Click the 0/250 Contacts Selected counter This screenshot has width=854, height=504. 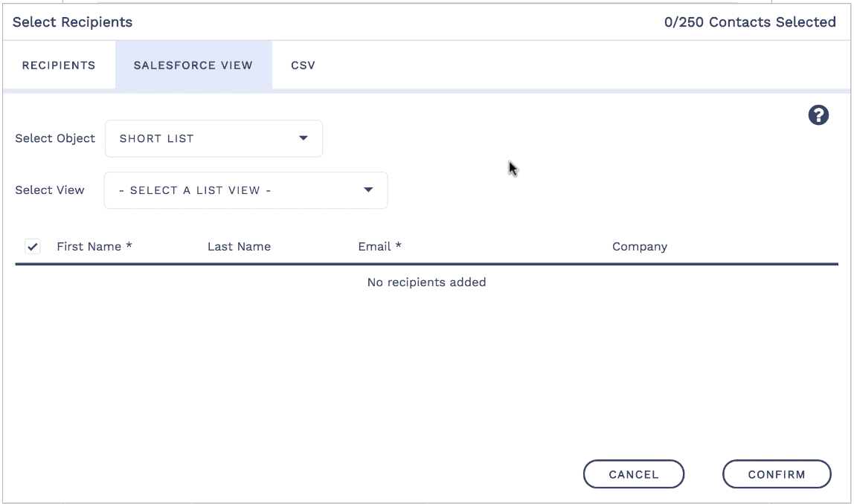(750, 22)
